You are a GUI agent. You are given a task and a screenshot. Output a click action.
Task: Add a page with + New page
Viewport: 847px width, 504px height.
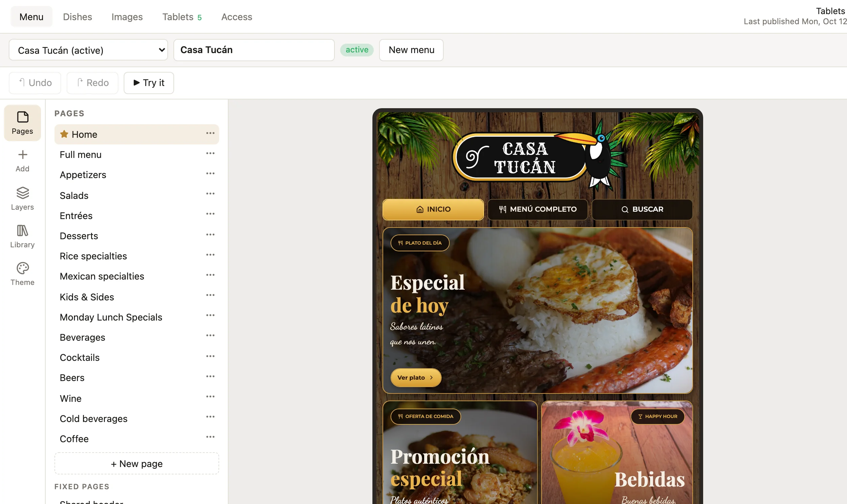pyautogui.click(x=136, y=464)
